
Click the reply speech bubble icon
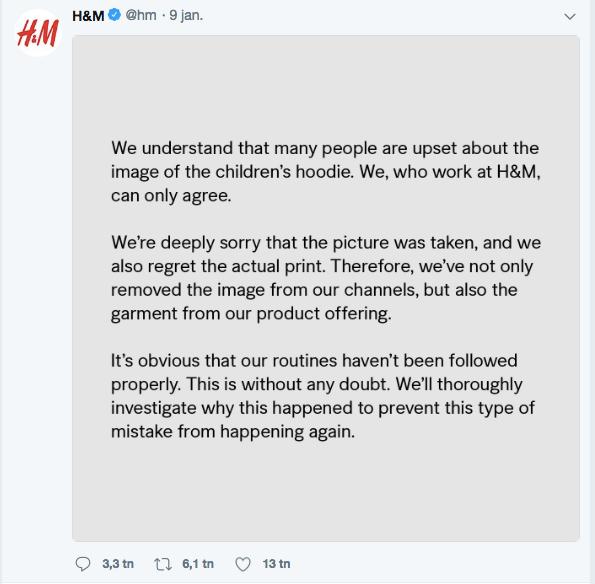point(83,564)
